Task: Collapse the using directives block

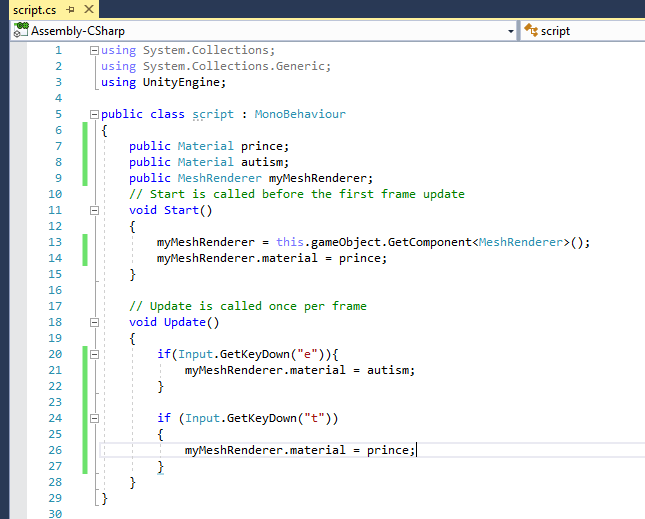Action: pos(94,50)
